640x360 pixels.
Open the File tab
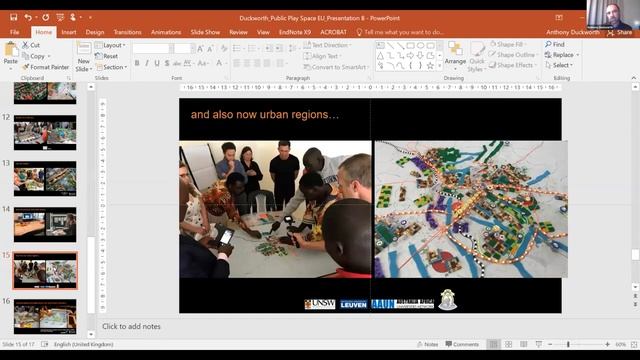(15, 32)
